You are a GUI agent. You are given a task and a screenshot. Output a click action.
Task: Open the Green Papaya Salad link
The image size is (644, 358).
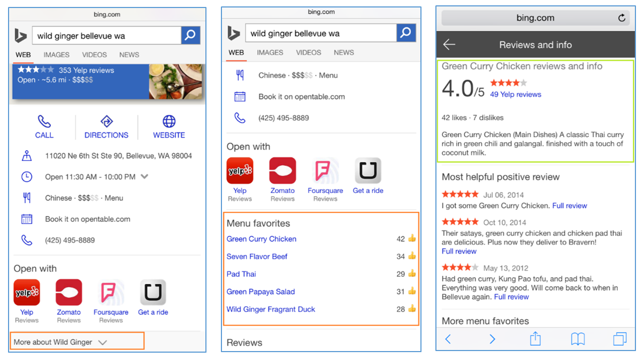260,292
